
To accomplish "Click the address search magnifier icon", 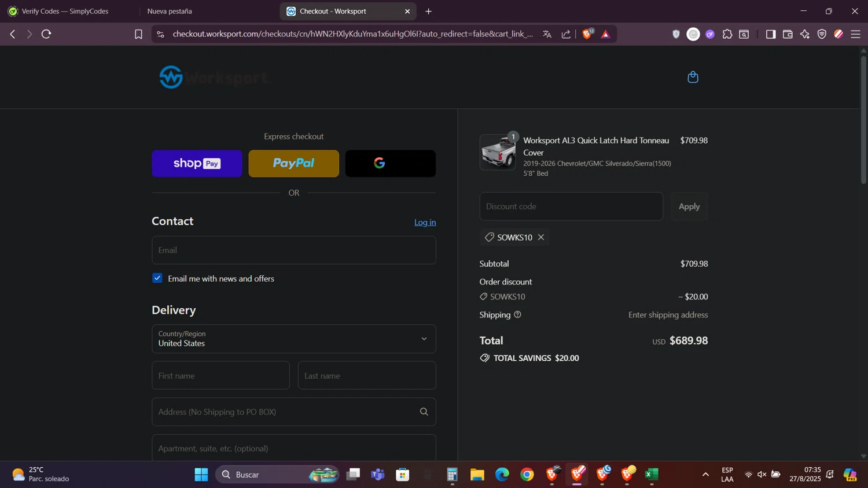I will (x=424, y=412).
